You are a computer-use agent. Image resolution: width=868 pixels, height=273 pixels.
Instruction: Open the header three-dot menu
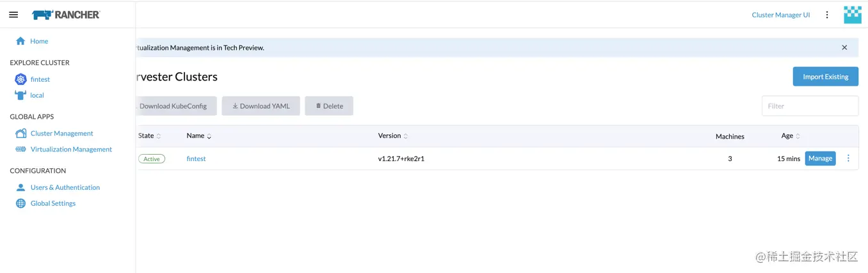[x=827, y=15]
